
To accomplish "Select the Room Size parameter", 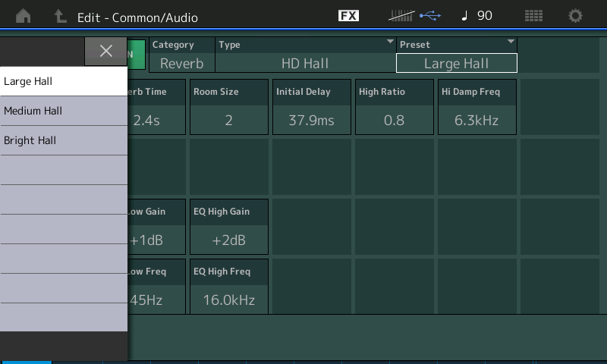I will [229, 107].
